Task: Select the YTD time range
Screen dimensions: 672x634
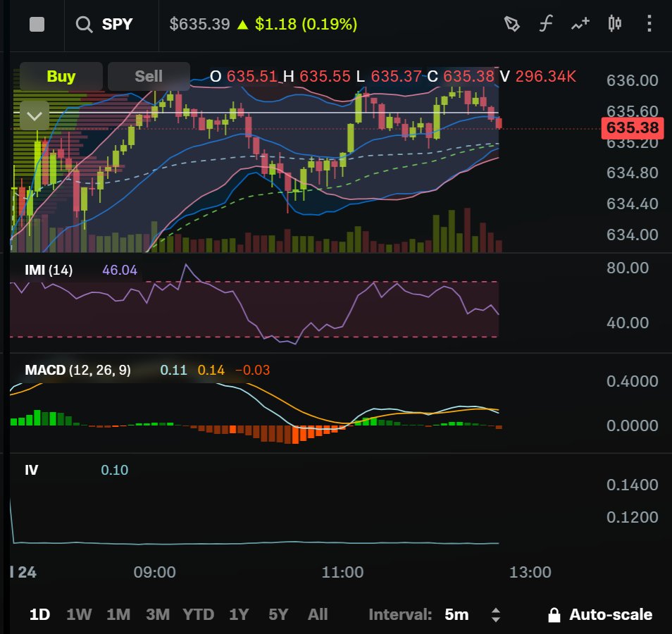Action: click(198, 614)
